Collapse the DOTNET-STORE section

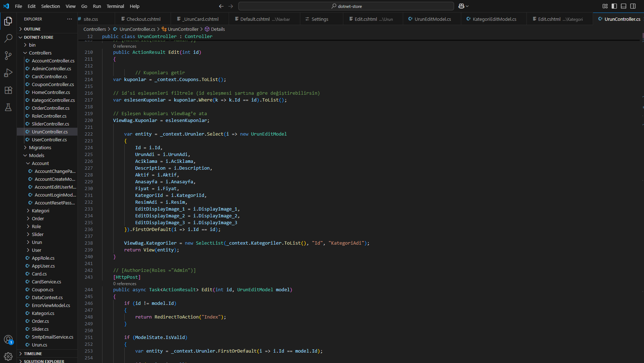(x=47, y=37)
